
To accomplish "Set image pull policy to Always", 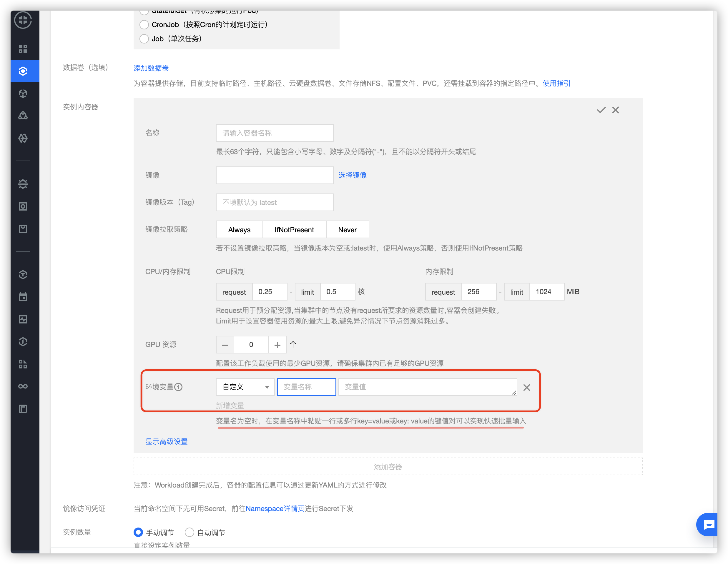I will click(239, 230).
